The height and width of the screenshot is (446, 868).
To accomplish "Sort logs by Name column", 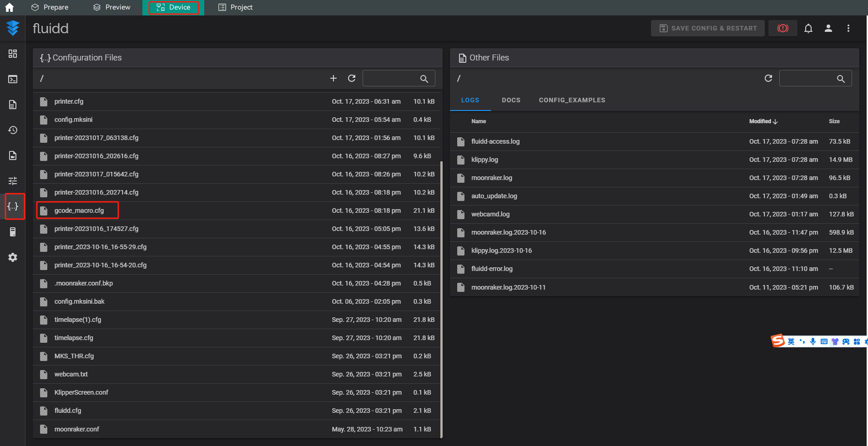I will (x=479, y=121).
